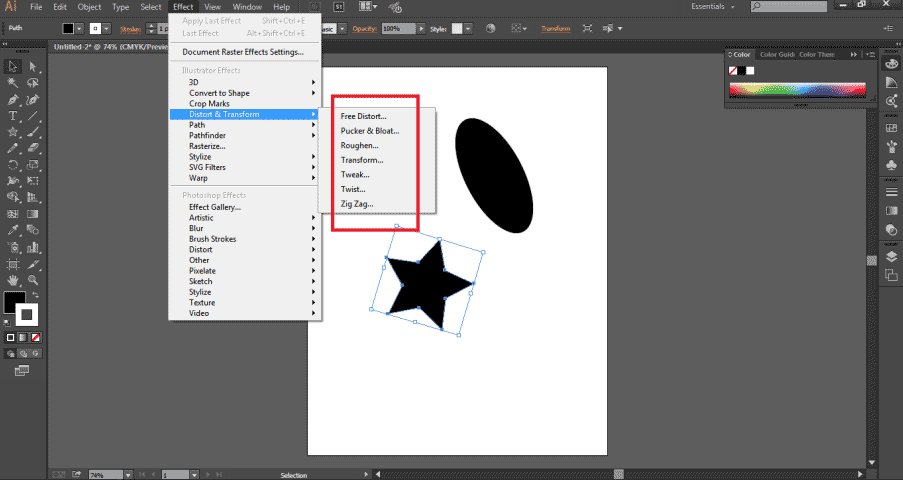Viewport: 903px width, 480px height.
Task: Choose Zig Zag effect
Action: coord(356,204)
